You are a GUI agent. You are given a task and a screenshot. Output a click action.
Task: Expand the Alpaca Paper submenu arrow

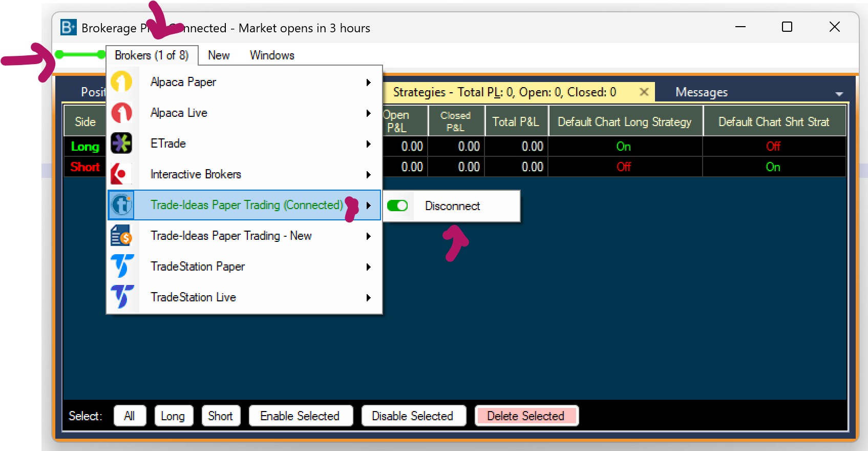[368, 83]
